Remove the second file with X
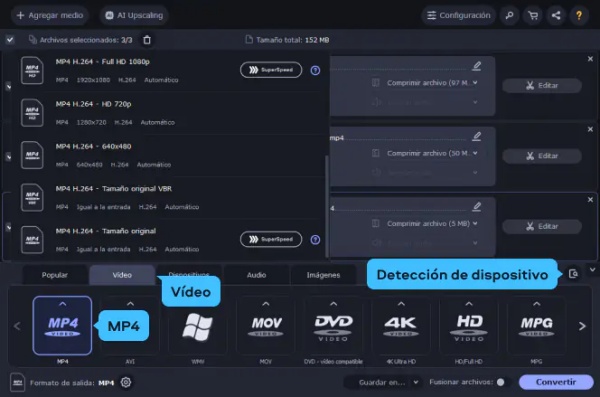 [x=590, y=129]
